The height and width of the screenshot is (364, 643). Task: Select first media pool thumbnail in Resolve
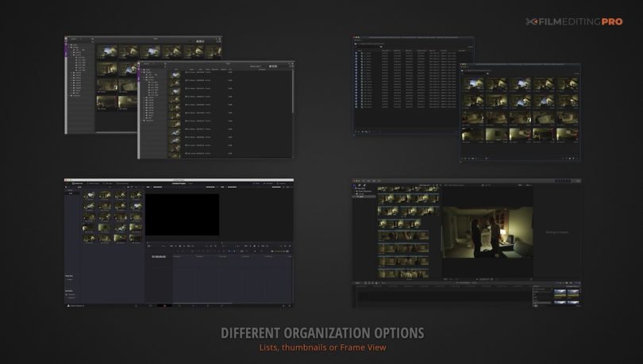pos(89,195)
